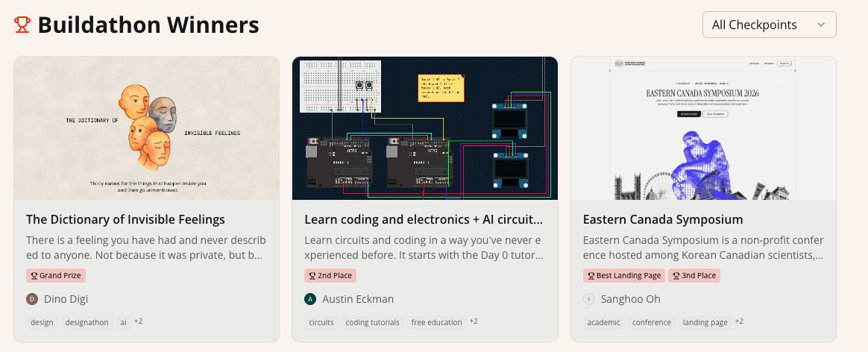
Task: Click the Best Landing Page badge
Action: click(624, 276)
